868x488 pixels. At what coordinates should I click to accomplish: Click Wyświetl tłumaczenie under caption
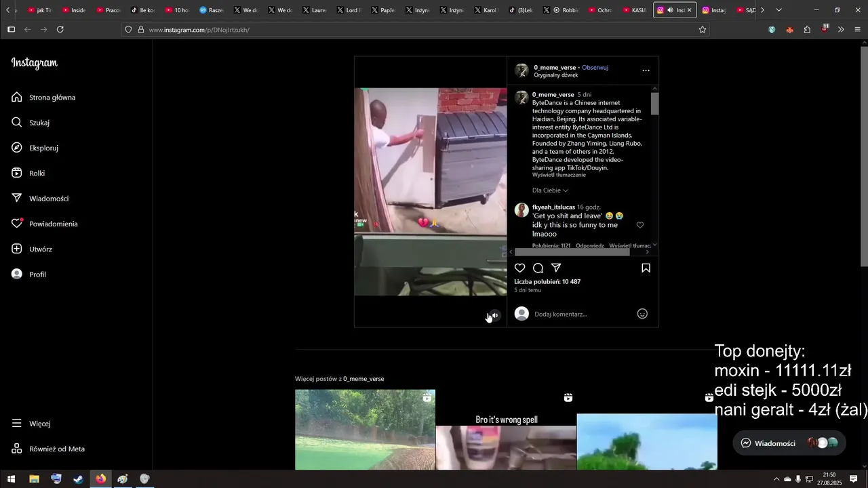pos(559,175)
